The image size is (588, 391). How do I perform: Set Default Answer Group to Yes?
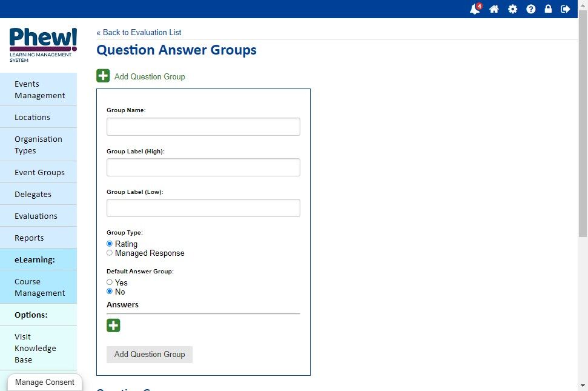click(110, 282)
